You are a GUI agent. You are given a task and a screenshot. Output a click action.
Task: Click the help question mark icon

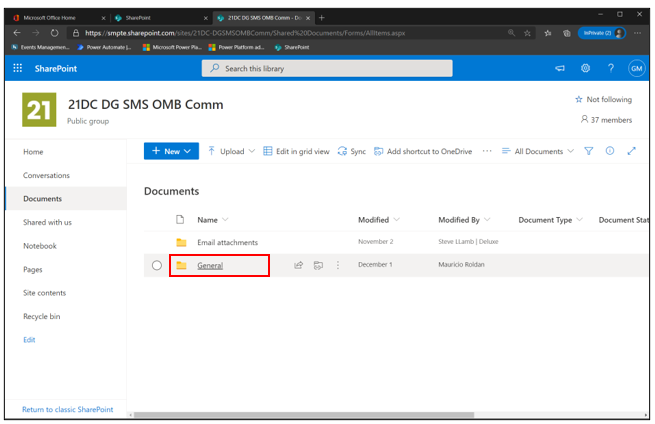click(610, 68)
